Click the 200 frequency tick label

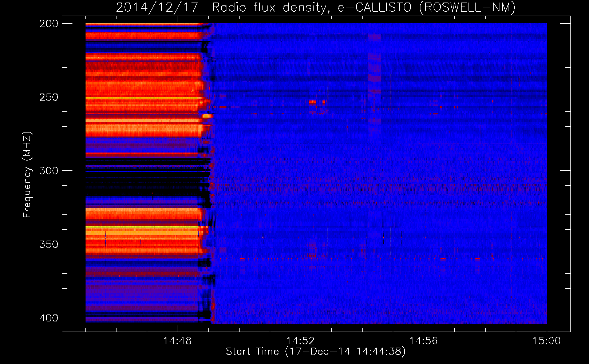pyautogui.click(x=49, y=24)
